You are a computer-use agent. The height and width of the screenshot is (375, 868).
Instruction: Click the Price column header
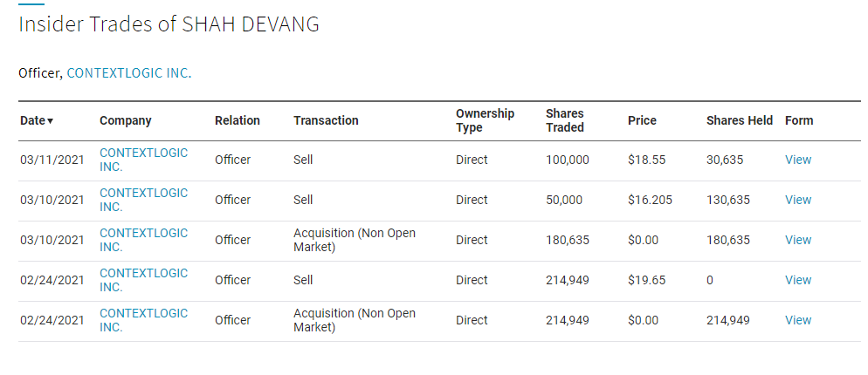click(642, 120)
